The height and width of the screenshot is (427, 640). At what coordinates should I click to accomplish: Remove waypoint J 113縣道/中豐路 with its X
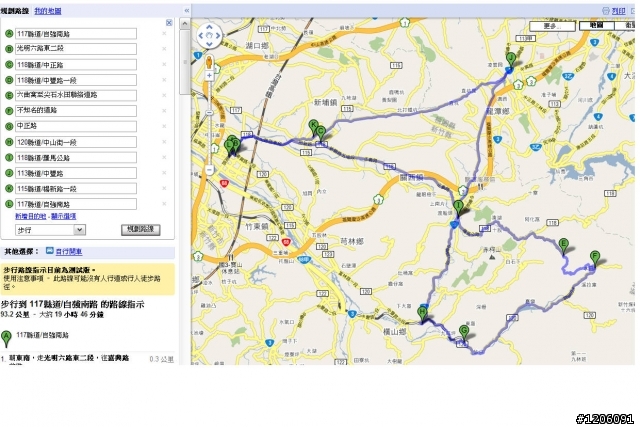point(164,173)
